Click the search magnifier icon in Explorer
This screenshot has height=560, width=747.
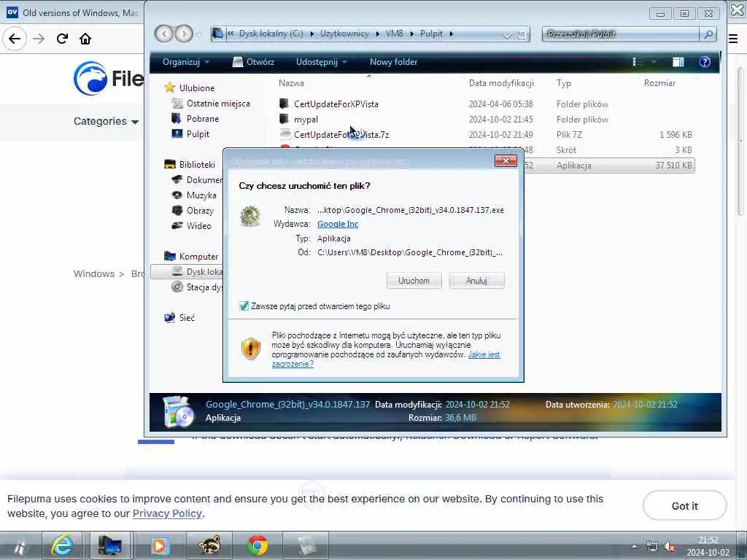pos(708,34)
